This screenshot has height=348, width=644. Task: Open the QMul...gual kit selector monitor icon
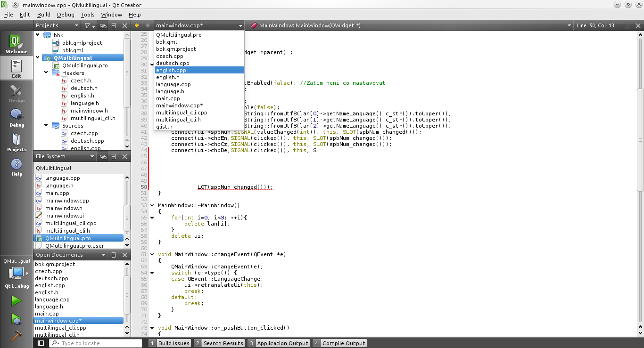coord(17,273)
